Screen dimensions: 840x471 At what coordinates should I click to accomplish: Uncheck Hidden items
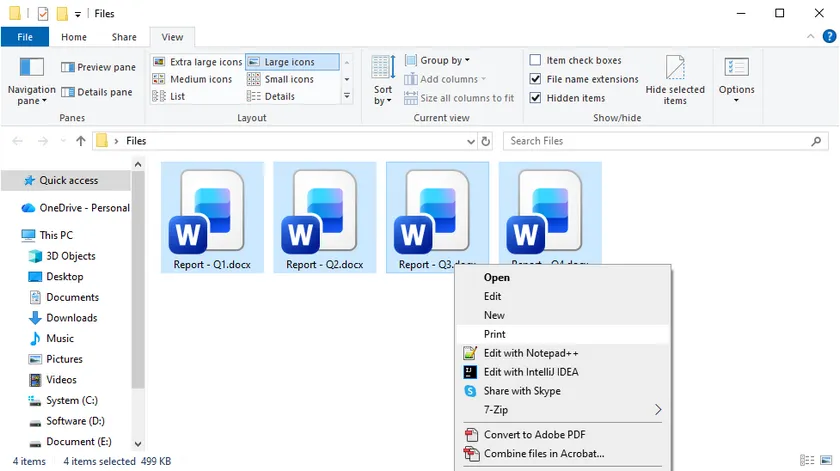click(567, 98)
